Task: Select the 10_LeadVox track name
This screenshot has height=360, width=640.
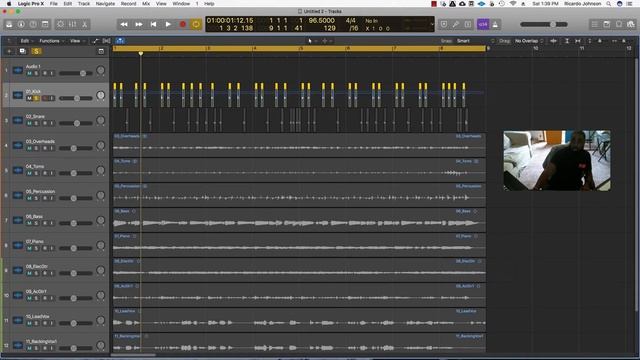Action: click(x=38, y=316)
